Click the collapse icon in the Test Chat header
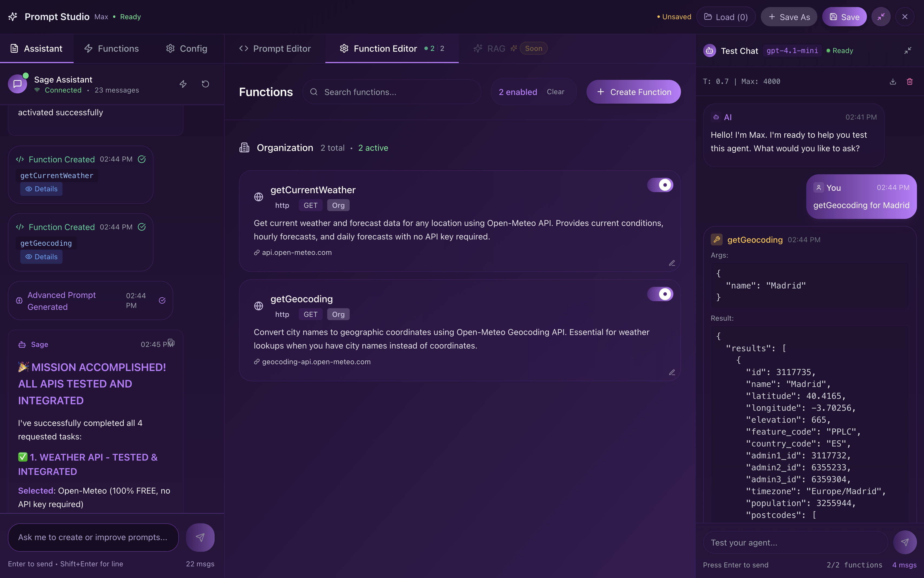The height and width of the screenshot is (578, 924). pyautogui.click(x=907, y=50)
